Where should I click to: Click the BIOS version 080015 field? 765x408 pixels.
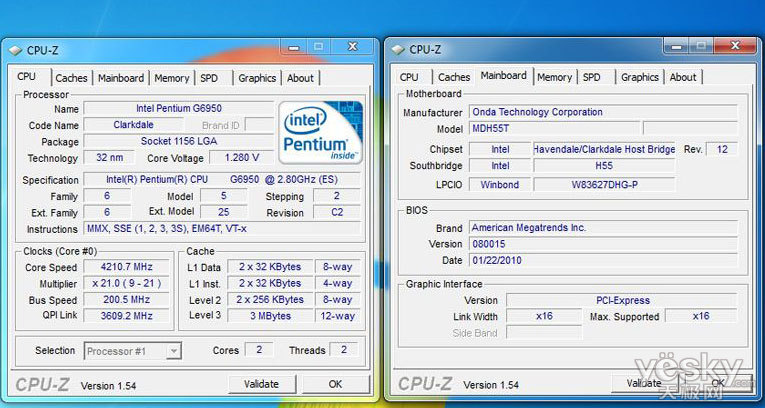(x=603, y=244)
